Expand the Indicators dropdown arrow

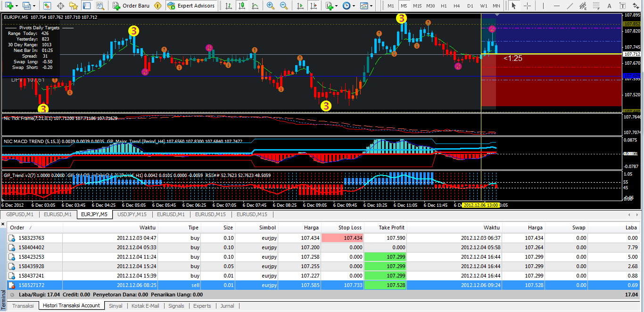[337, 6]
